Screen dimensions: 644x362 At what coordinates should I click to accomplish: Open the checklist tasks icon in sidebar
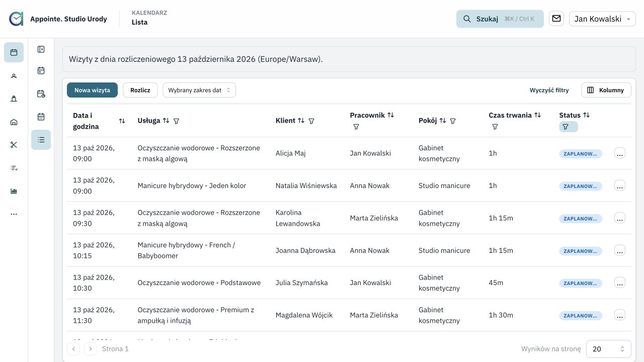[x=14, y=168]
